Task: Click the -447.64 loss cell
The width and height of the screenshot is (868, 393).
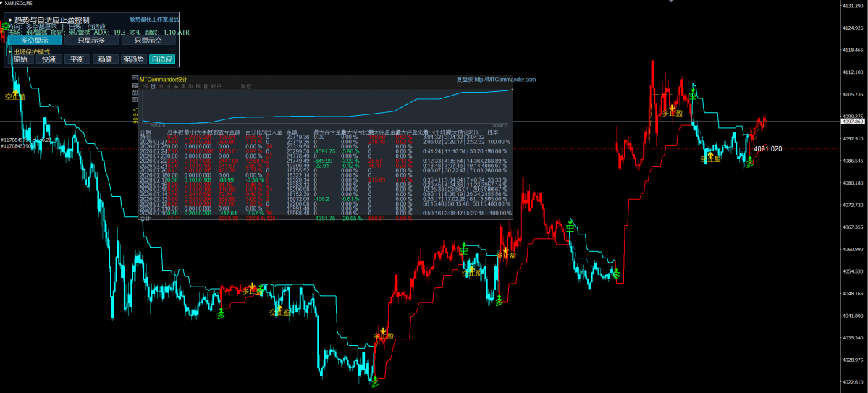Action: (x=227, y=213)
